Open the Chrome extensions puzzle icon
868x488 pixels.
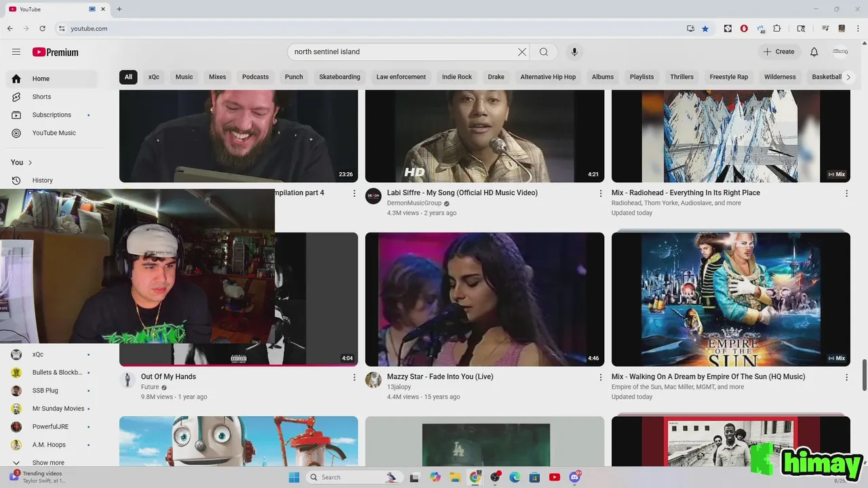pyautogui.click(x=777, y=28)
